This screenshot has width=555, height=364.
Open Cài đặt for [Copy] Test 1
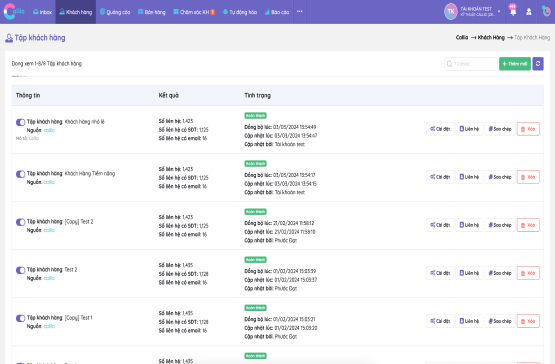[x=440, y=321]
